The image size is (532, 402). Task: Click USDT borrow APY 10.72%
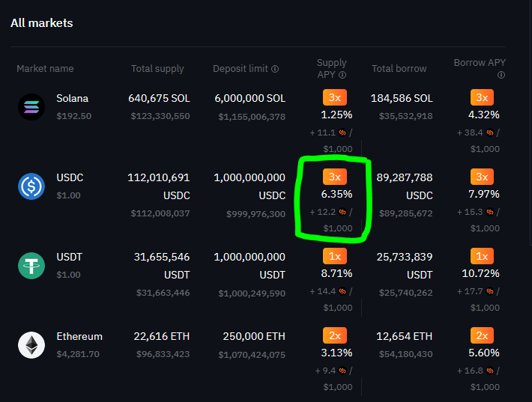coord(481,273)
